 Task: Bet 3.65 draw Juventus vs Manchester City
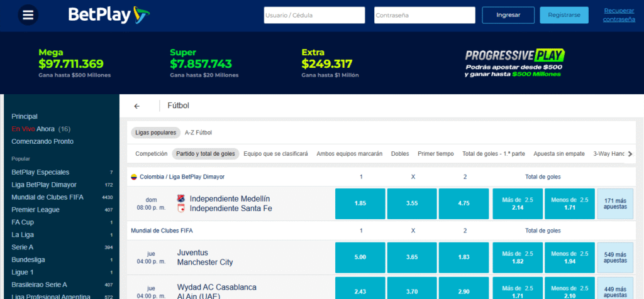(412, 258)
